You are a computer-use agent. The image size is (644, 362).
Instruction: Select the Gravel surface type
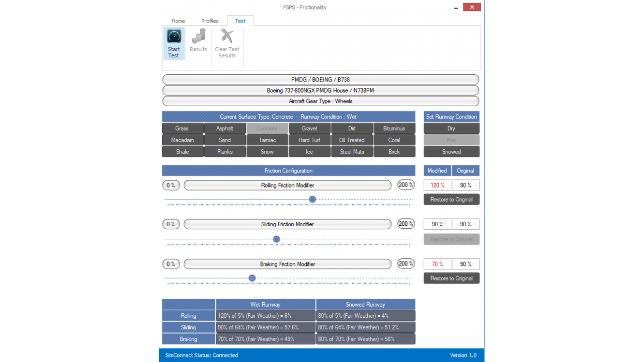[309, 128]
